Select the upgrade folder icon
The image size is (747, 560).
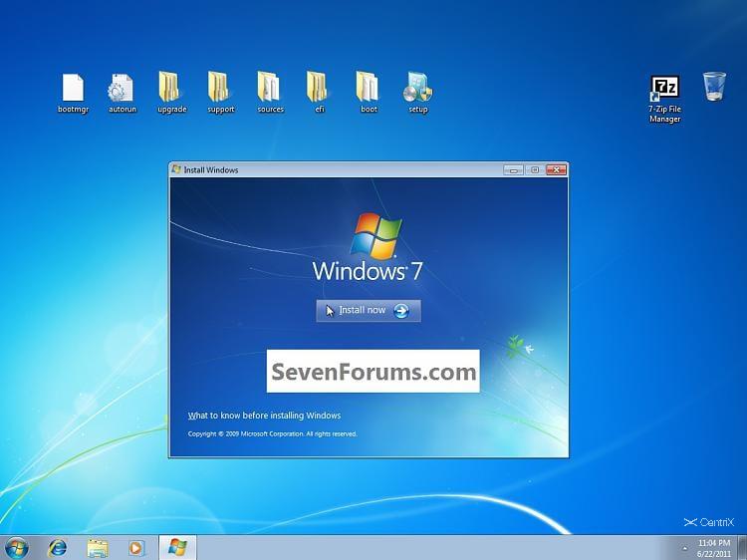click(171, 88)
